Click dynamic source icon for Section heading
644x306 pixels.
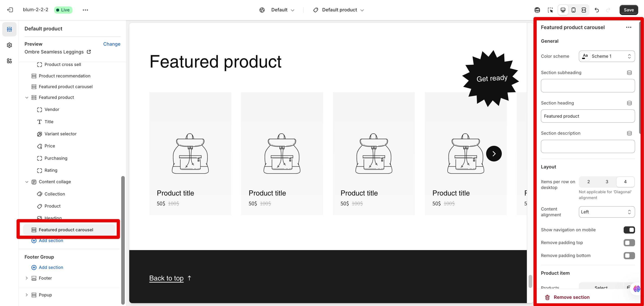tap(629, 103)
